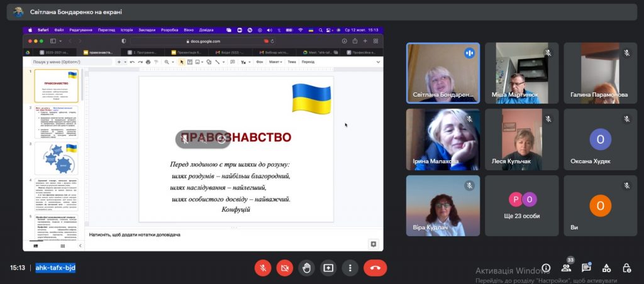644x284 pixels.
Task: Open the present screen button
Action: (x=328, y=268)
